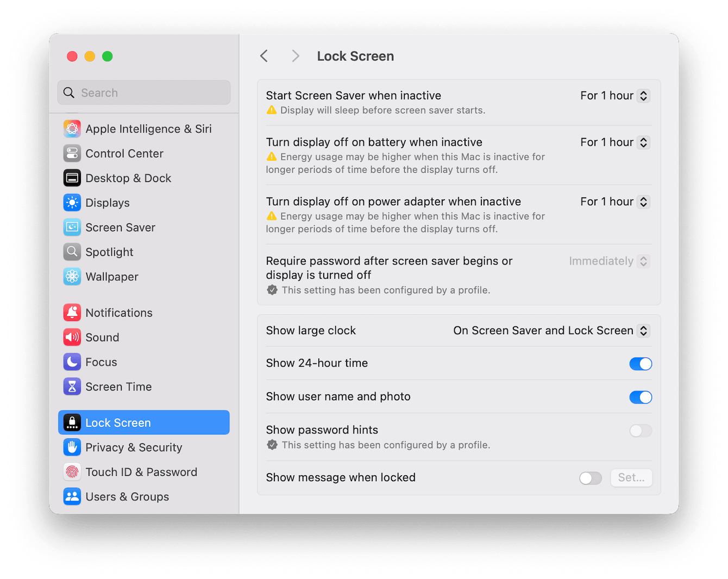The height and width of the screenshot is (579, 728).
Task: Enable Show message when locked
Action: 591,478
